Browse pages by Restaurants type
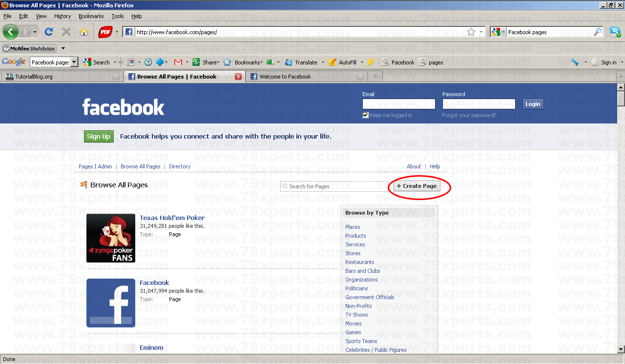This screenshot has height=364, width=625. tap(360, 262)
